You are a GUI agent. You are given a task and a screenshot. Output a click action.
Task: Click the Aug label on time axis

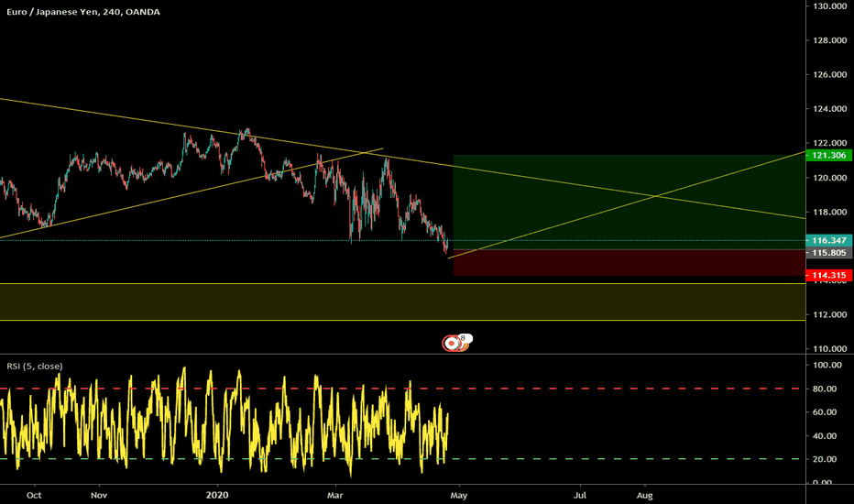point(645,495)
